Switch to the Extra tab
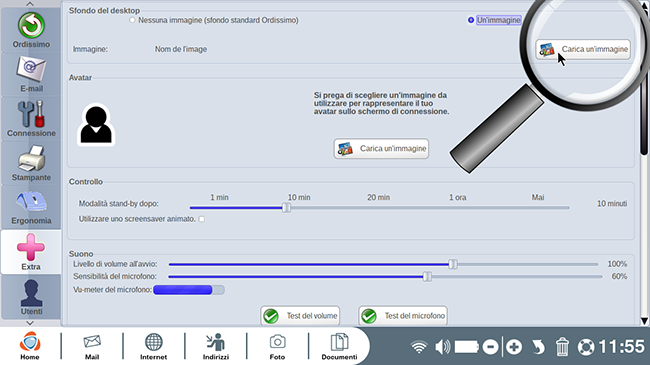The height and width of the screenshot is (365, 650). coord(31,252)
